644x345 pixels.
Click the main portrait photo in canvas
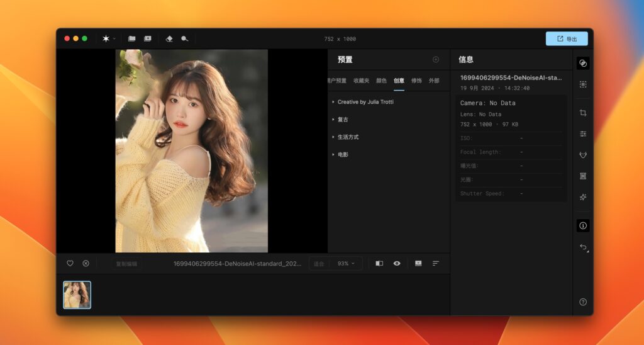coord(191,151)
